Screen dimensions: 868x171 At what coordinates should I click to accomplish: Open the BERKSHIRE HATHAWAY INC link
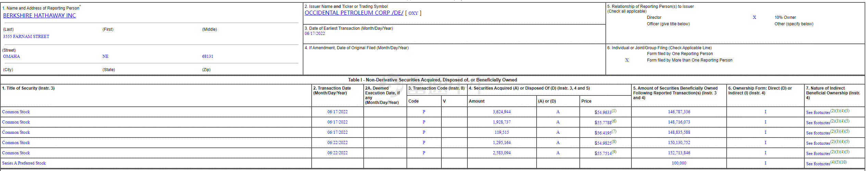pyautogui.click(x=39, y=15)
